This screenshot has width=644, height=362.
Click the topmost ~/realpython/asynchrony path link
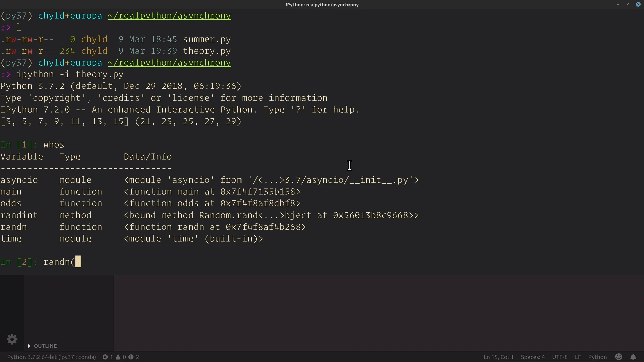(169, 16)
